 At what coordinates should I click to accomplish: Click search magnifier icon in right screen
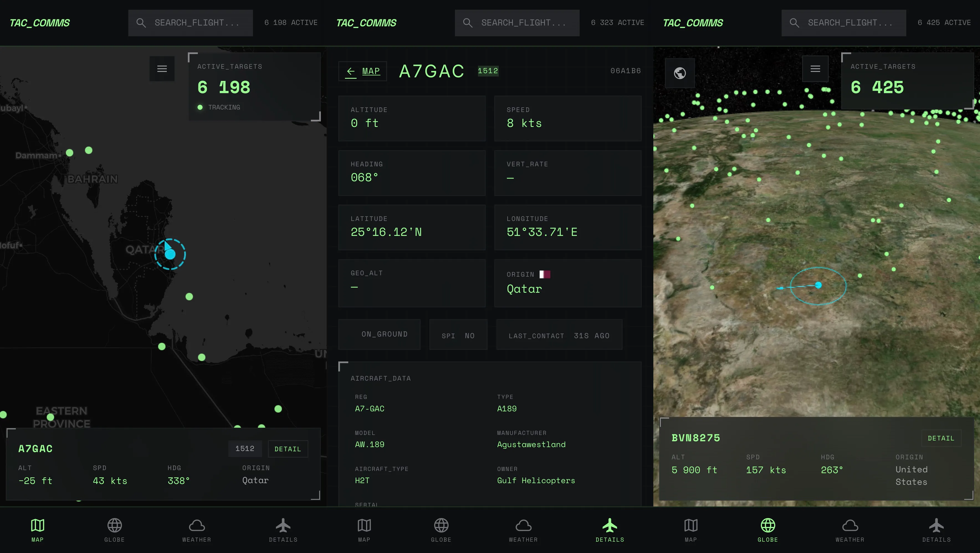pos(794,23)
